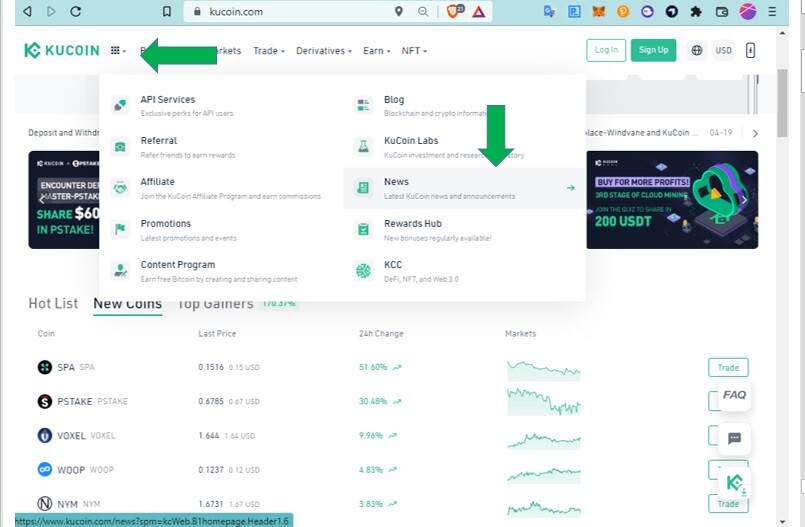The height and width of the screenshot is (527, 805).
Task: Open Brave Rewards triangle icon
Action: (x=478, y=11)
